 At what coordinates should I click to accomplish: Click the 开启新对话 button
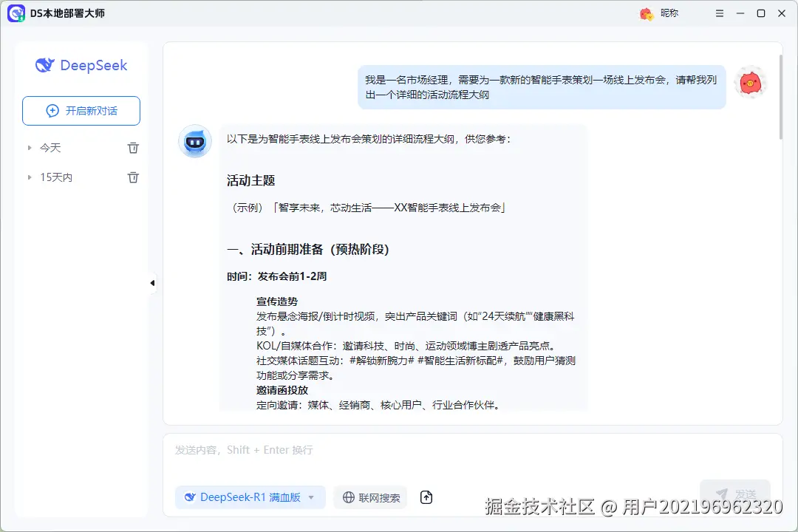(81, 110)
